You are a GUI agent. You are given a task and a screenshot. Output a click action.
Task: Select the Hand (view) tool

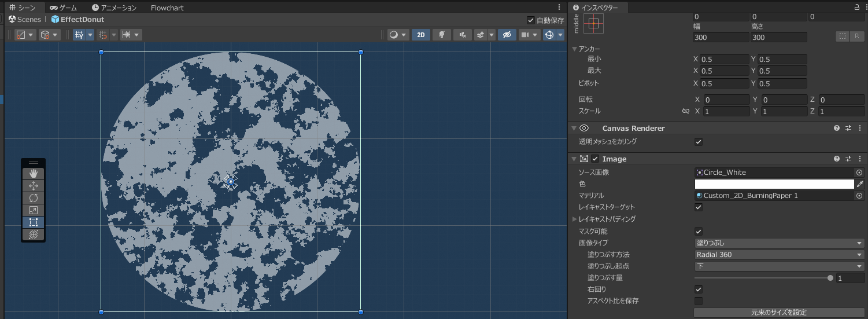34,174
